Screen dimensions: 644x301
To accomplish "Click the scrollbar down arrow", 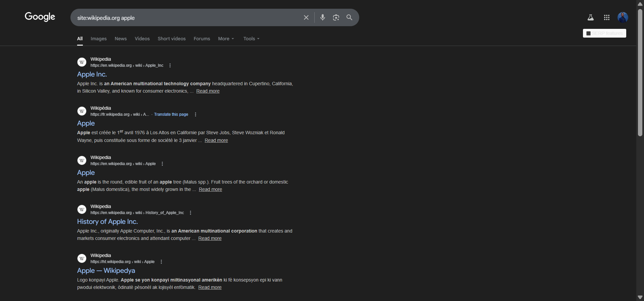I will [x=640, y=297].
